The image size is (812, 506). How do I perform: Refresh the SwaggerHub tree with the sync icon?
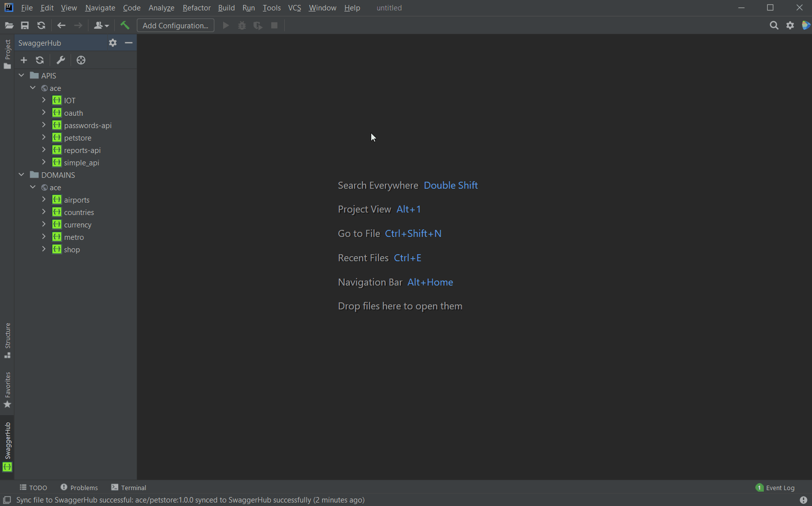[x=40, y=60]
